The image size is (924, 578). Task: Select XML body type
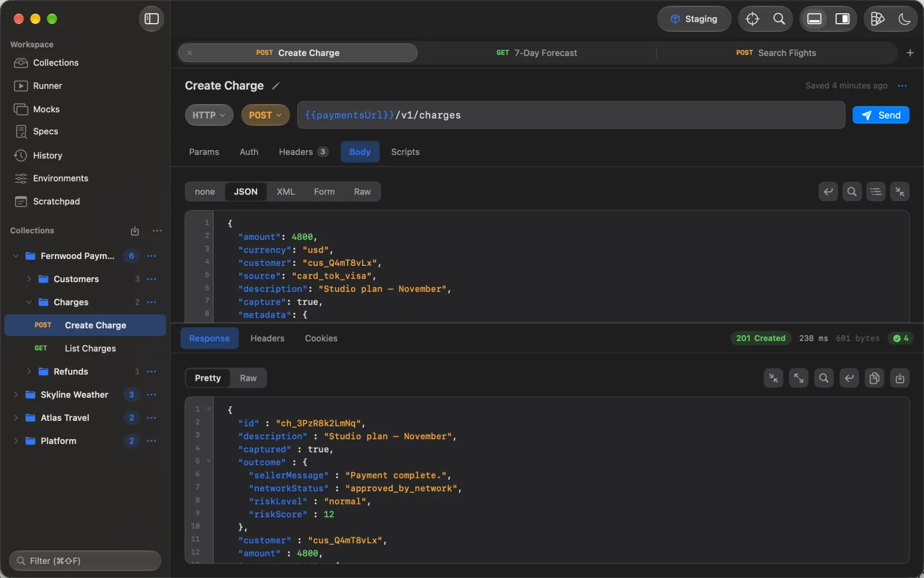[x=285, y=192]
